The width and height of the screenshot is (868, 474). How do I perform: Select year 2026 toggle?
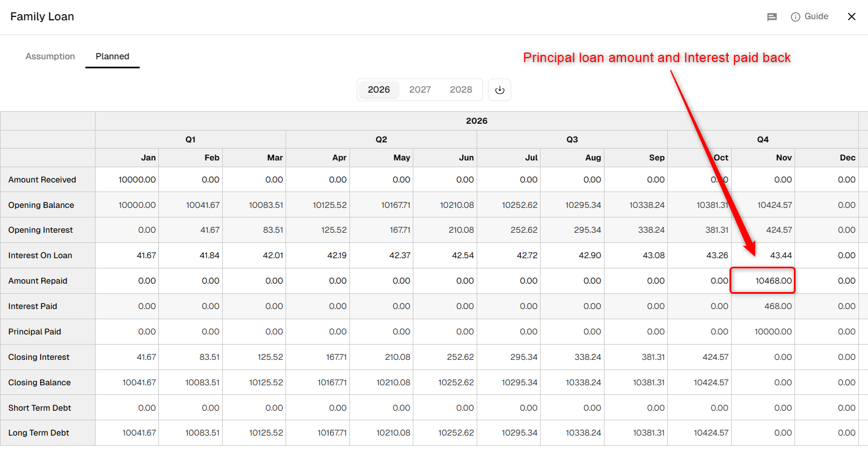coord(379,90)
